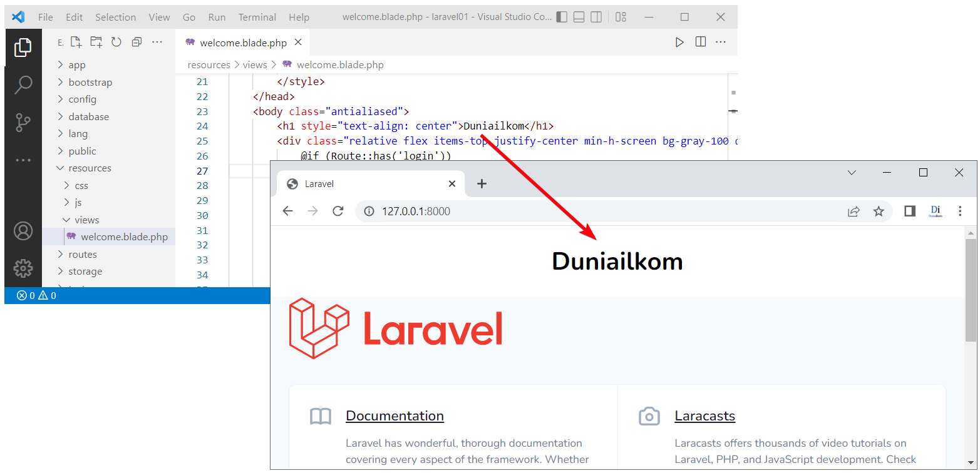Open Chrome three-dot menu

click(960, 211)
